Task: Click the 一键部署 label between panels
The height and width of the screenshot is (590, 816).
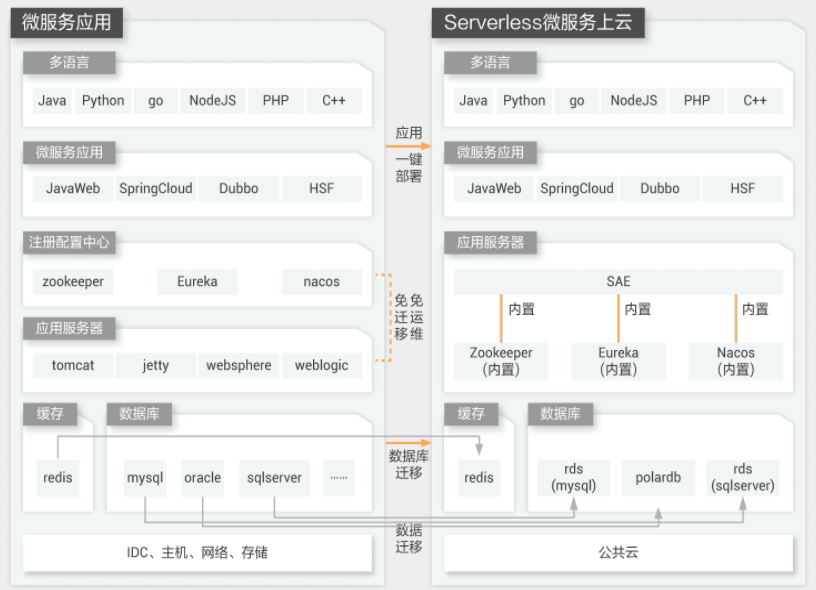Action: 409,168
